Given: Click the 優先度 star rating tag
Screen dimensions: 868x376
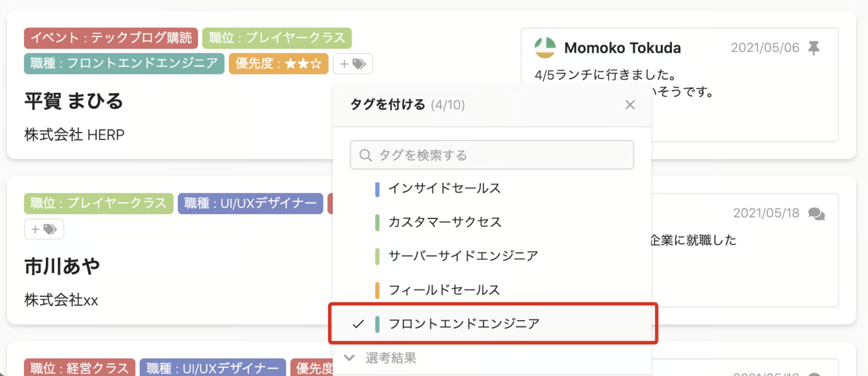Looking at the screenshot, I should click(x=278, y=63).
